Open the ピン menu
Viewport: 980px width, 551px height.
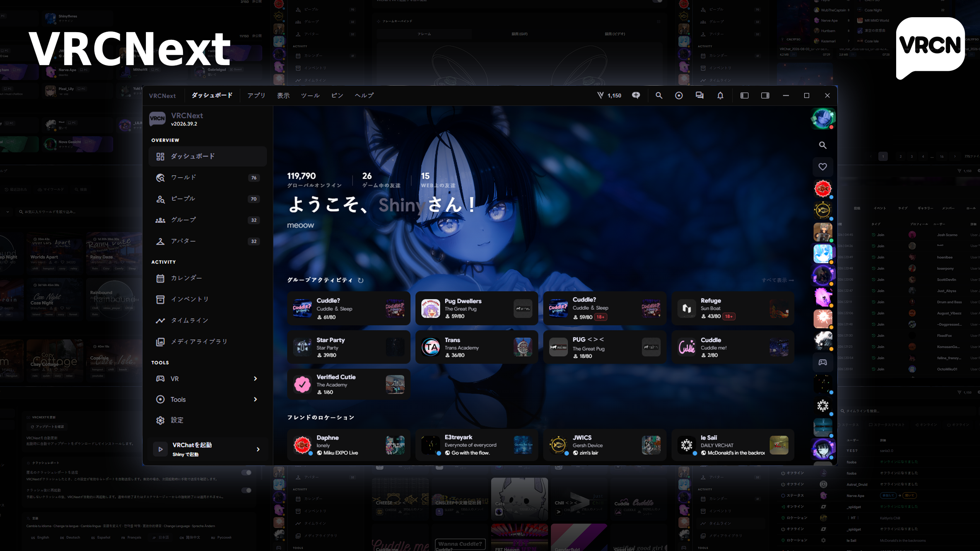pyautogui.click(x=337, y=95)
